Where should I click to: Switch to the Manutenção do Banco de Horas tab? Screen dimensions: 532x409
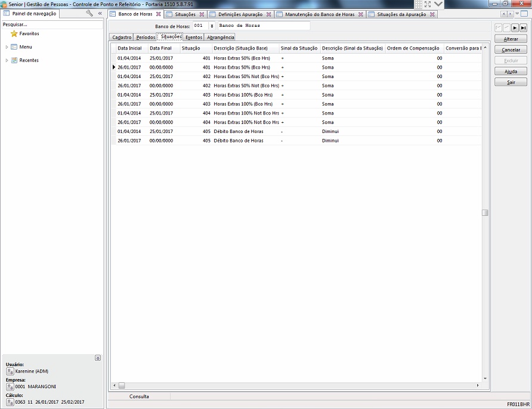320,14
